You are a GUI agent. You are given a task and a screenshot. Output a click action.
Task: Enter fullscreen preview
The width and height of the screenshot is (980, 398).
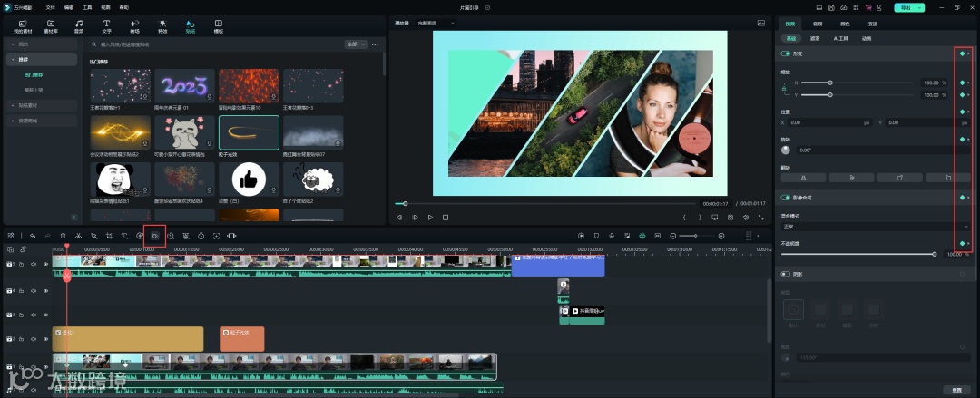[x=761, y=218]
